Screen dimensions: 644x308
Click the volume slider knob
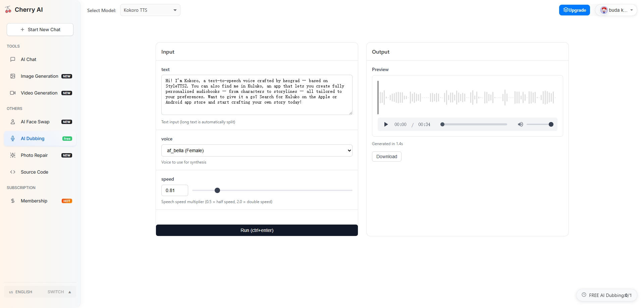click(x=551, y=124)
